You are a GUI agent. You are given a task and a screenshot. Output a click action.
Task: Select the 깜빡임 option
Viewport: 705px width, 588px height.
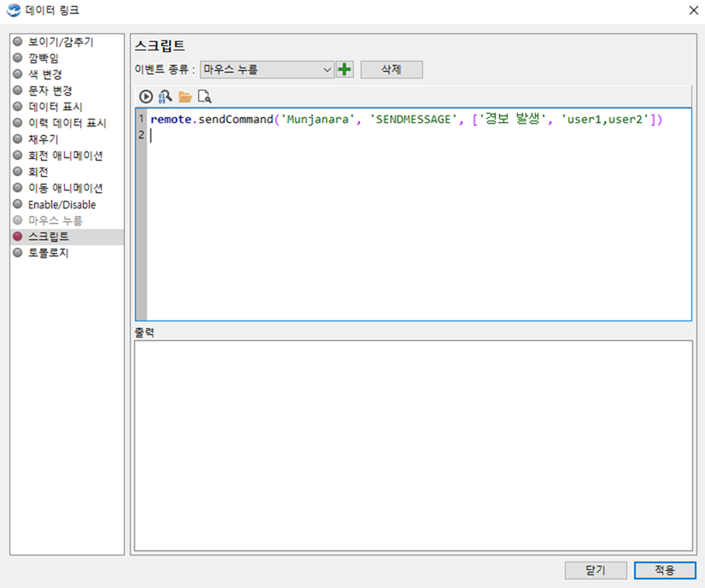click(44, 58)
